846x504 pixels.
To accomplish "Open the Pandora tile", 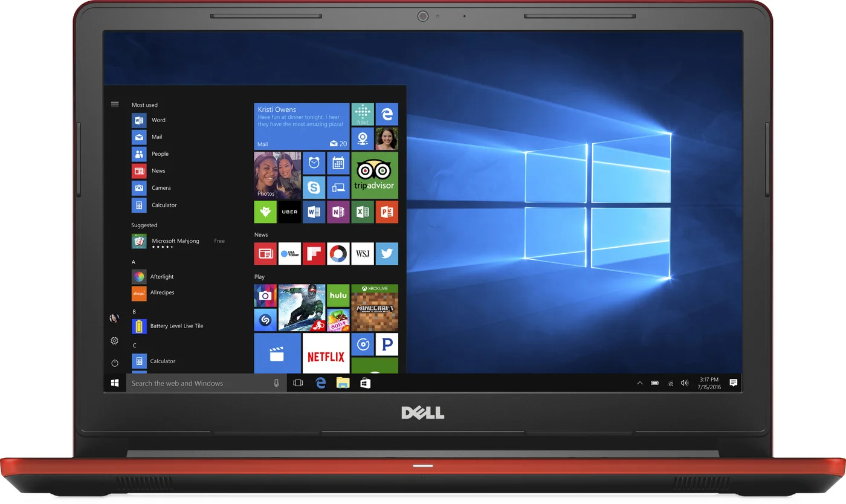I will (387, 344).
